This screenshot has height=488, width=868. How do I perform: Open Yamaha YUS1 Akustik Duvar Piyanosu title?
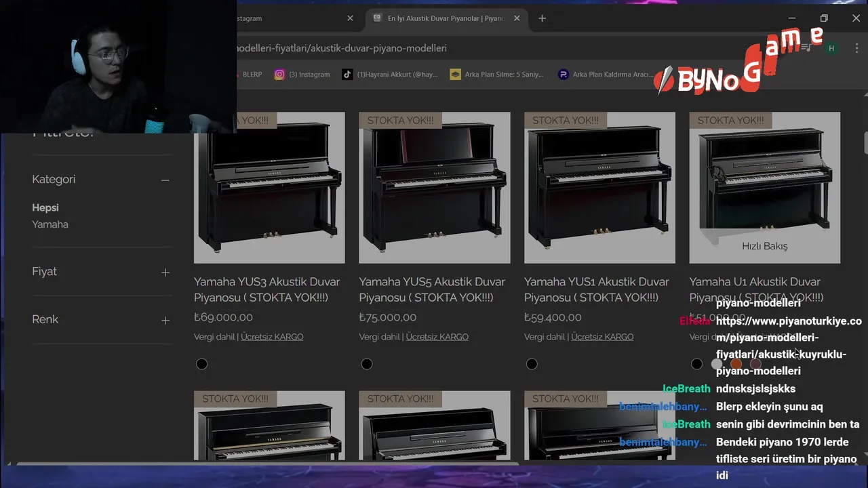[x=597, y=289]
